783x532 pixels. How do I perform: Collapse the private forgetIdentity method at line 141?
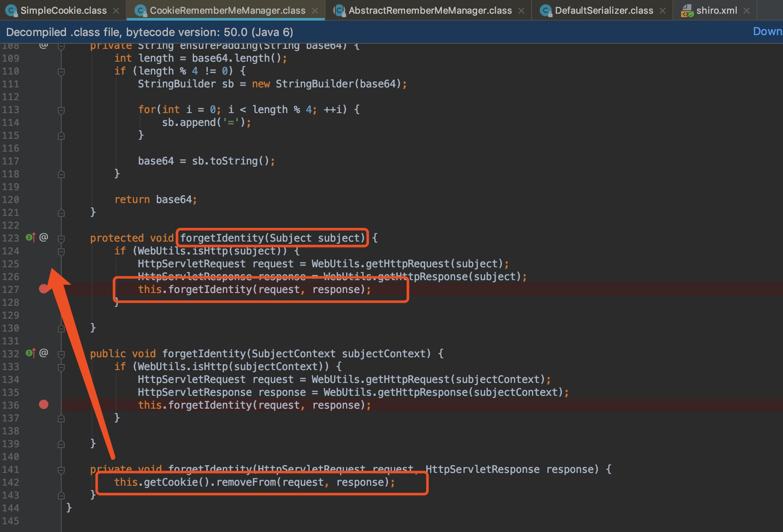pos(61,470)
